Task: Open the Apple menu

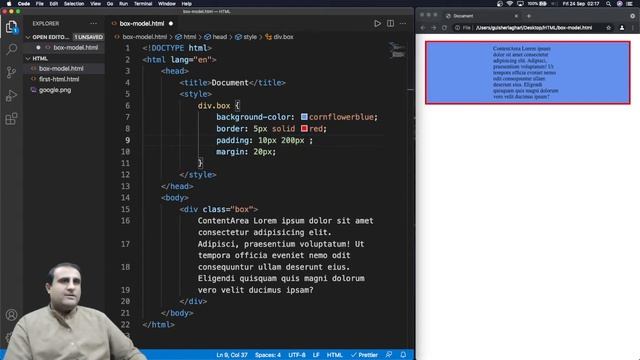Action: [x=9, y=4]
